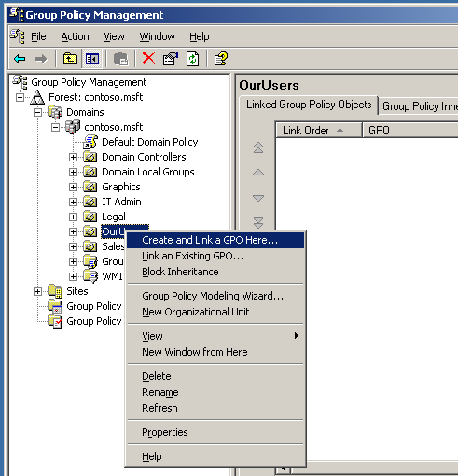Click the grayed Copy/Export toolbar icon
Image resolution: width=458 pixels, height=476 pixels.
[120, 59]
